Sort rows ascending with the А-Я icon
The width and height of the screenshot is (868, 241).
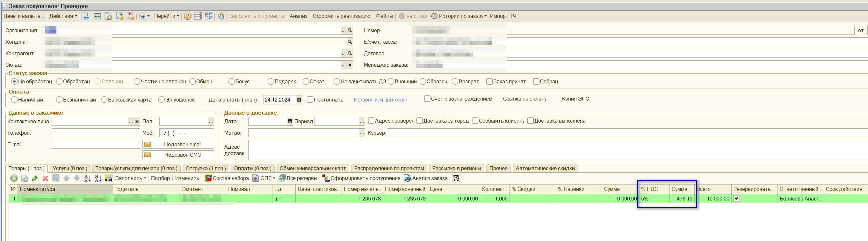coord(87,178)
